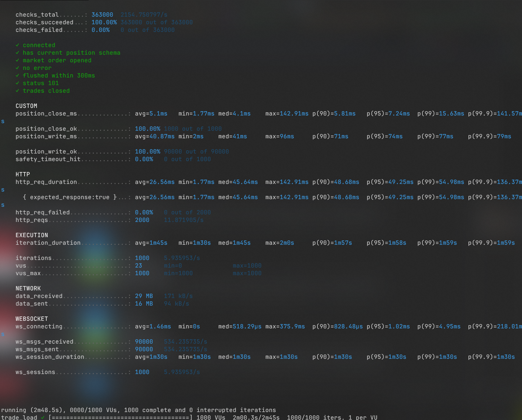Select position_close_ms avg=5.1ms value
Image resolution: width=522 pixels, height=420 pixels.
click(151, 114)
